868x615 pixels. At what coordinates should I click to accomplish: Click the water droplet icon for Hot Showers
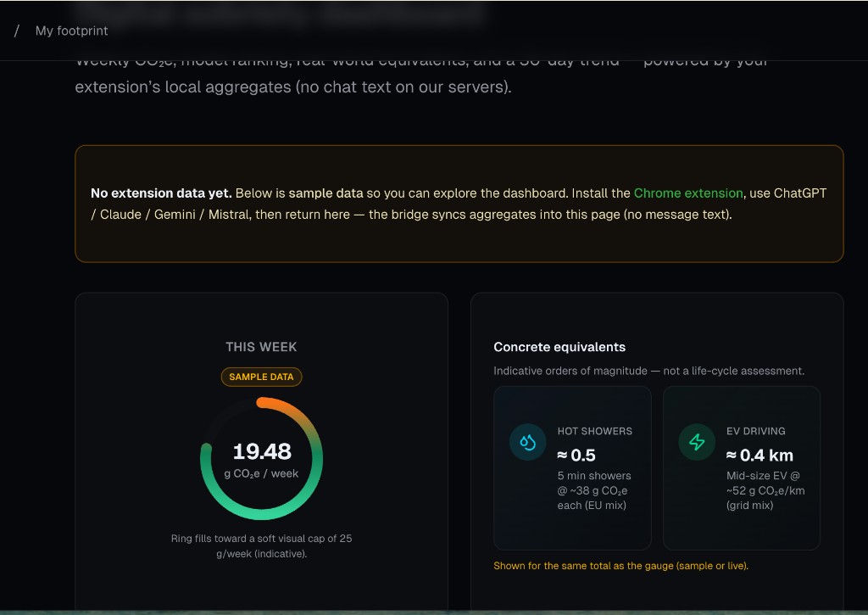527,443
